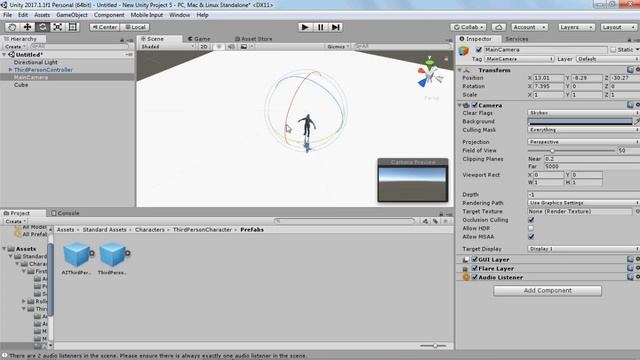Open the Mobile Input menu

pyautogui.click(x=147, y=15)
